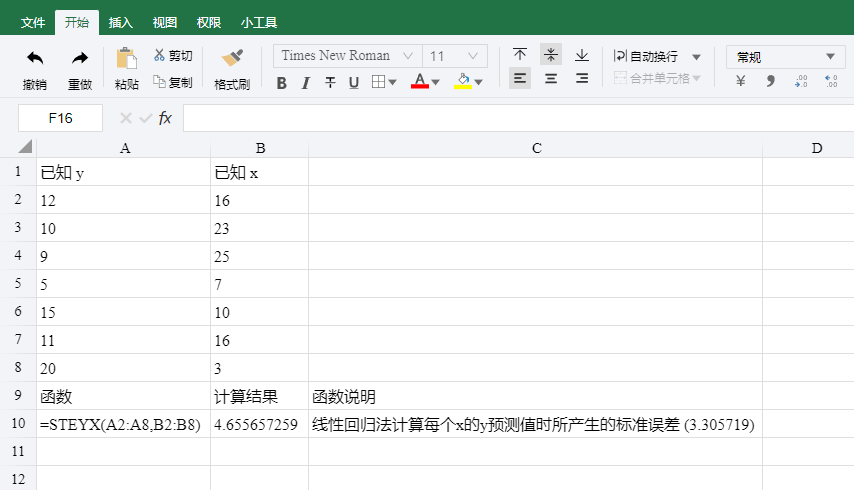The height and width of the screenshot is (490, 854).
Task: Cut selection with the scissors button
Action: pos(173,56)
